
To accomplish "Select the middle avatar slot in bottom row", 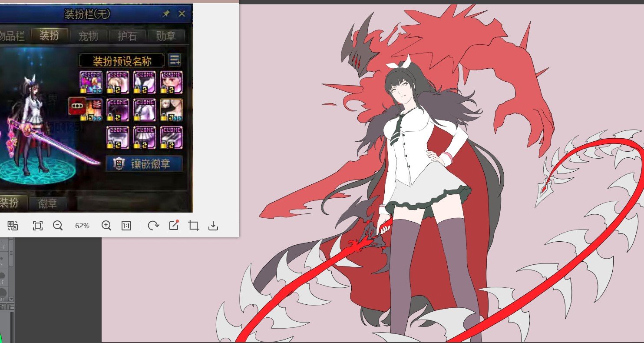I will [145, 137].
